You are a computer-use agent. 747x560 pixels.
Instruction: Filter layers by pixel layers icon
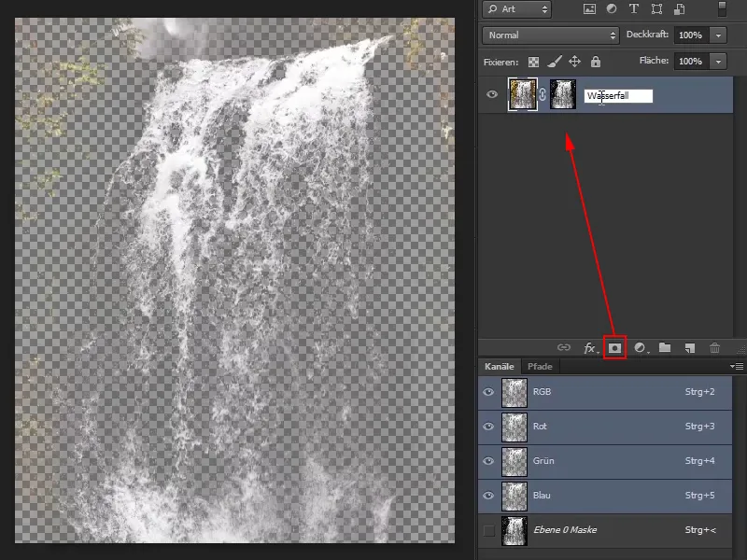589,9
